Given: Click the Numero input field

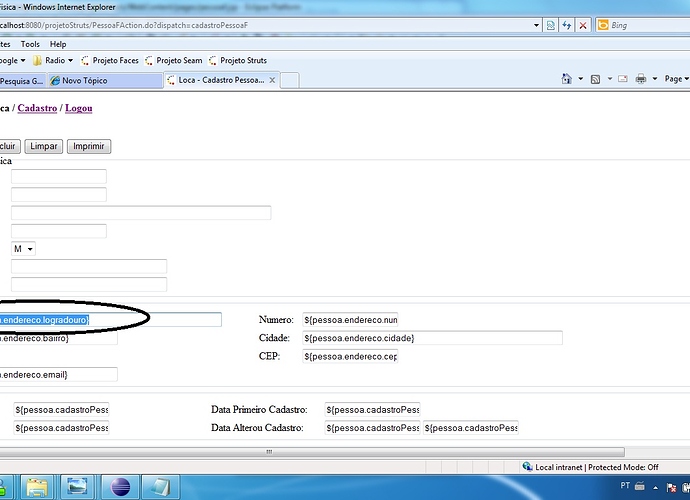Looking at the screenshot, I should pyautogui.click(x=350, y=320).
